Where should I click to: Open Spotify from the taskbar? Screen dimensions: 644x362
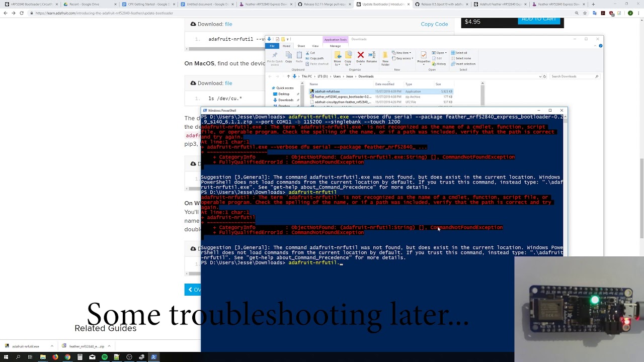pyautogui.click(x=104, y=357)
